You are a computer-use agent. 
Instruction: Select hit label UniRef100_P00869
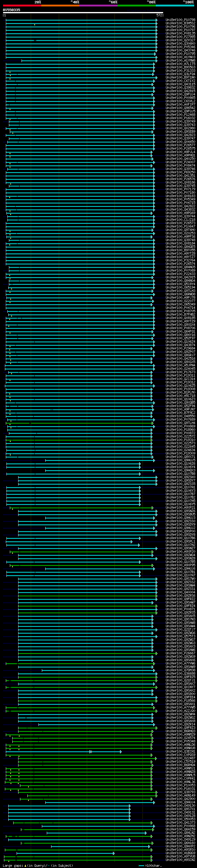(x=180, y=426)
